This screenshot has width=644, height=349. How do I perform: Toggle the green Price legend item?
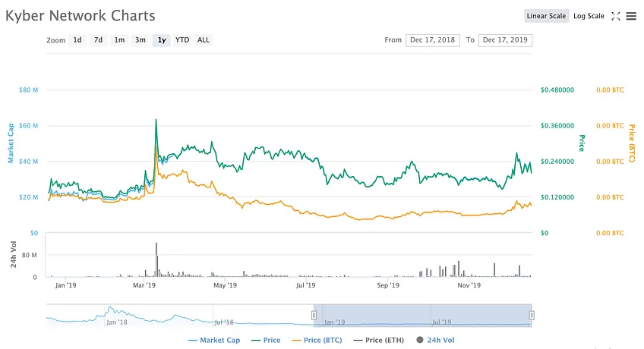point(266,340)
